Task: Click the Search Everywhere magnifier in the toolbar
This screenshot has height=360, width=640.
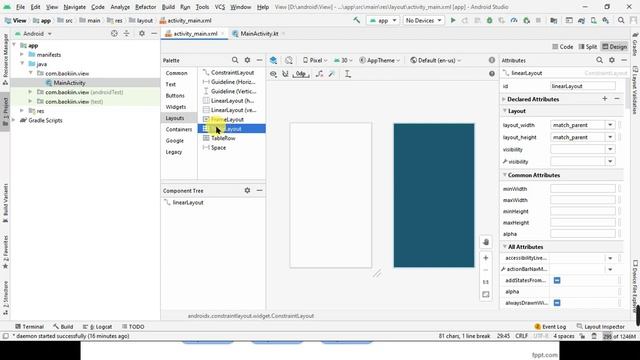Action: pyautogui.click(x=621, y=20)
